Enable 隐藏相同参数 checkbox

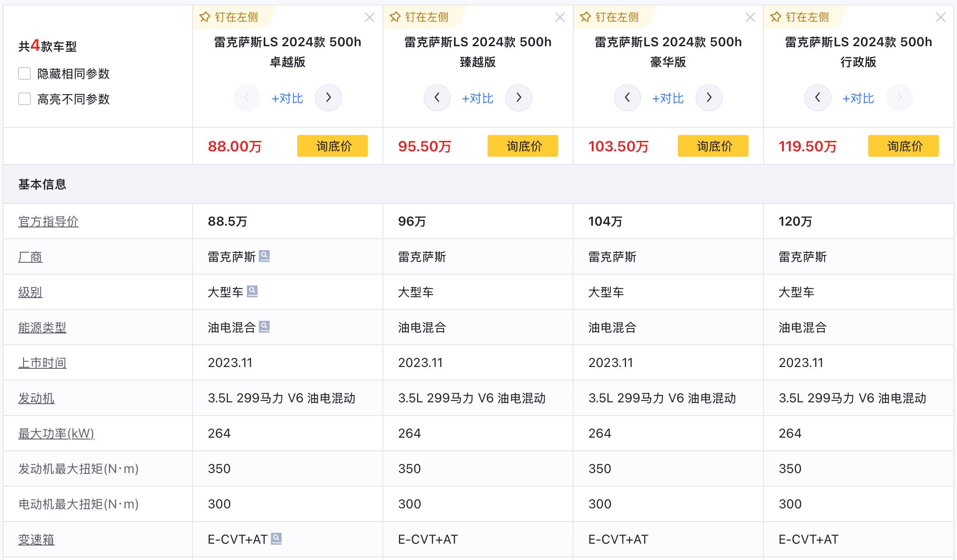point(24,73)
